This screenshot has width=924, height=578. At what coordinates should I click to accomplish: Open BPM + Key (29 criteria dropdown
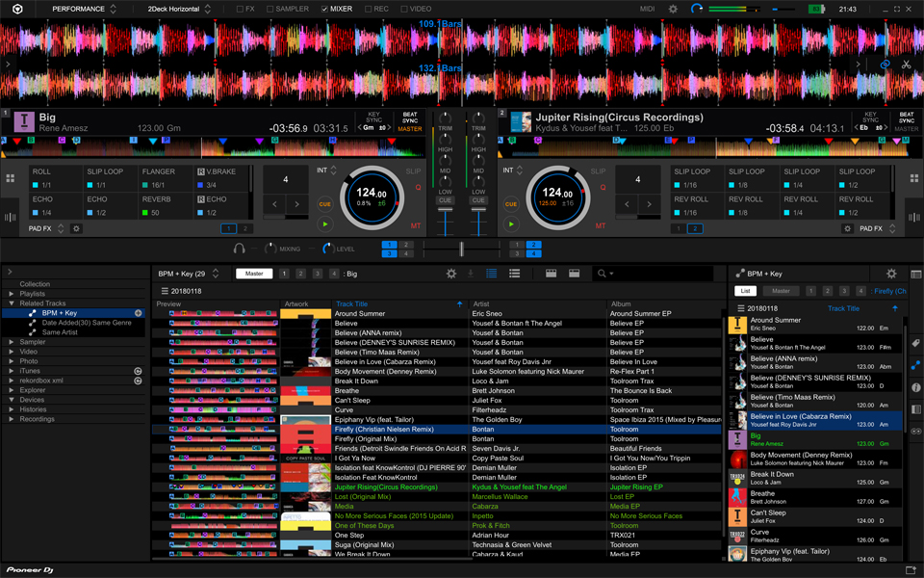(x=188, y=274)
